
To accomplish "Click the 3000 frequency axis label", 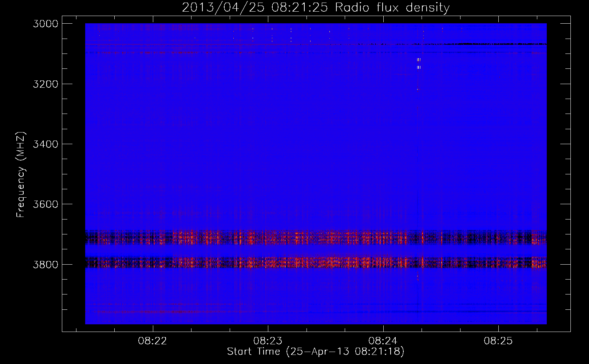I will 46,24.
